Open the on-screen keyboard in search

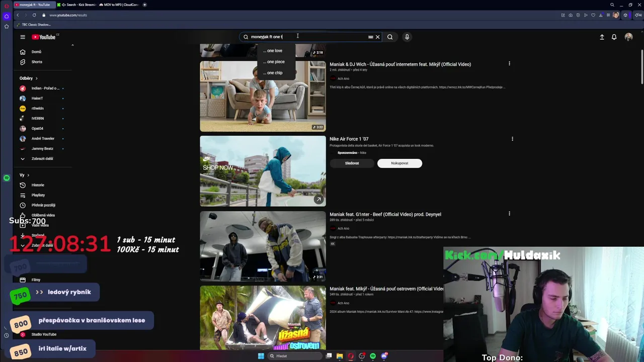pyautogui.click(x=371, y=37)
